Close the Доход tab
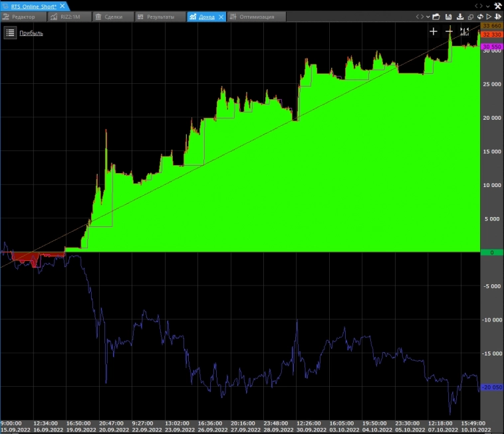This screenshot has height=434, width=504. coord(221,17)
